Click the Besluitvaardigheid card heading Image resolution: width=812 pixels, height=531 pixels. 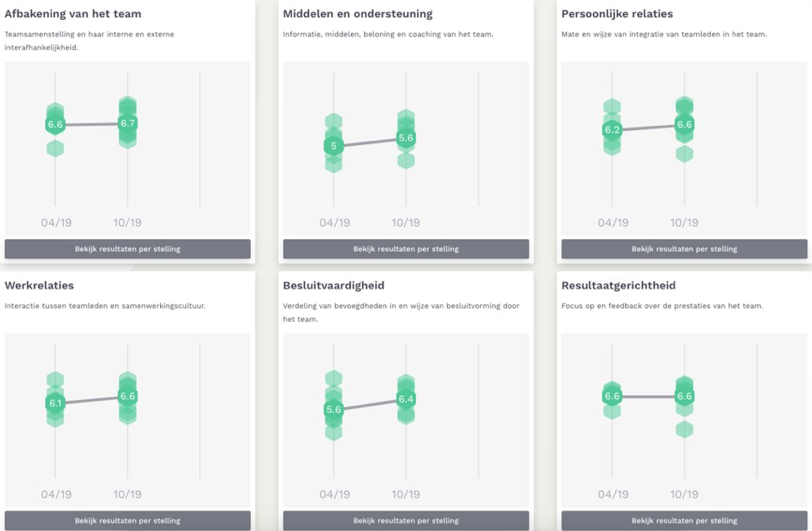click(x=333, y=286)
